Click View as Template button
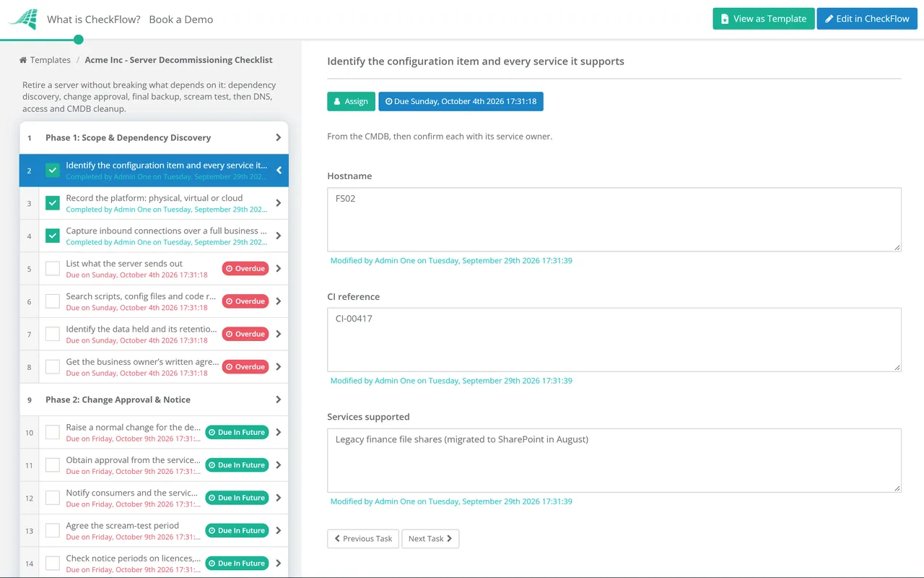Screen dimensions: 924x578 [764, 19]
